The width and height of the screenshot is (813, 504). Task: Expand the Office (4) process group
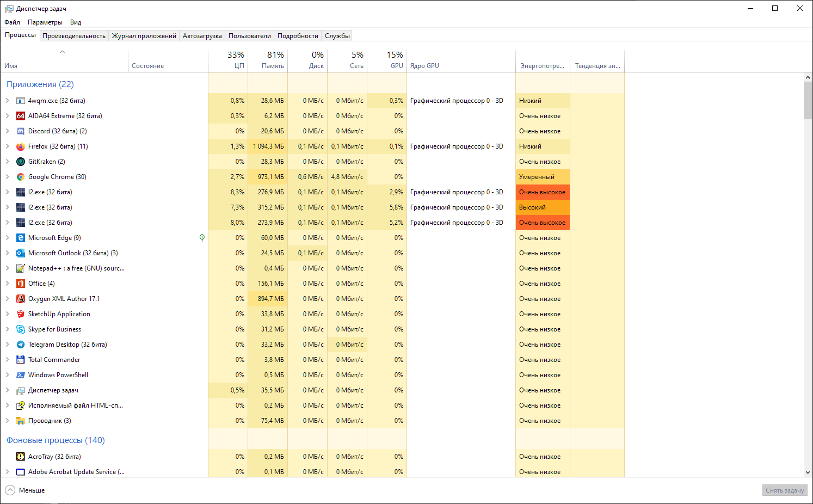point(7,284)
